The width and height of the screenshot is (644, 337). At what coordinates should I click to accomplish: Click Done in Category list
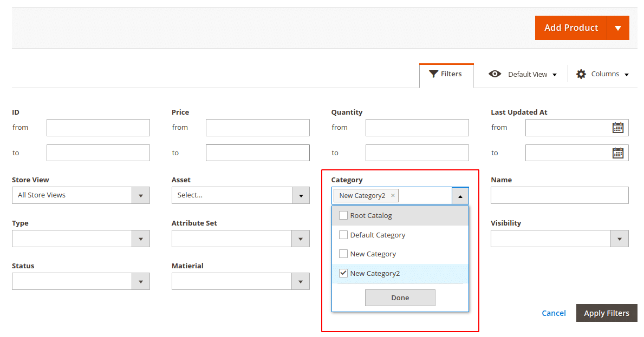400,298
